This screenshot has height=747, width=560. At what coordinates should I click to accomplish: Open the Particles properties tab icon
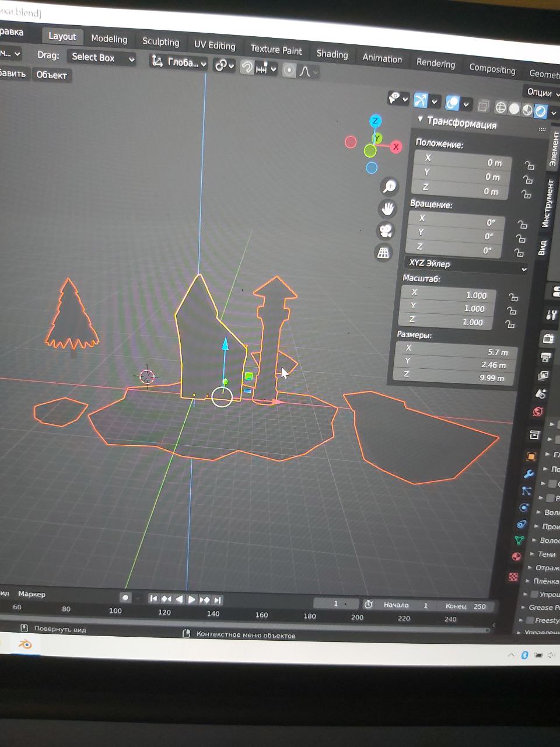pos(526,491)
